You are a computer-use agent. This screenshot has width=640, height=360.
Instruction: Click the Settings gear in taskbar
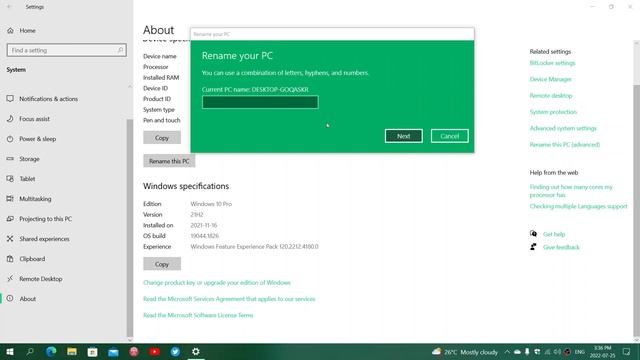[x=196, y=351]
